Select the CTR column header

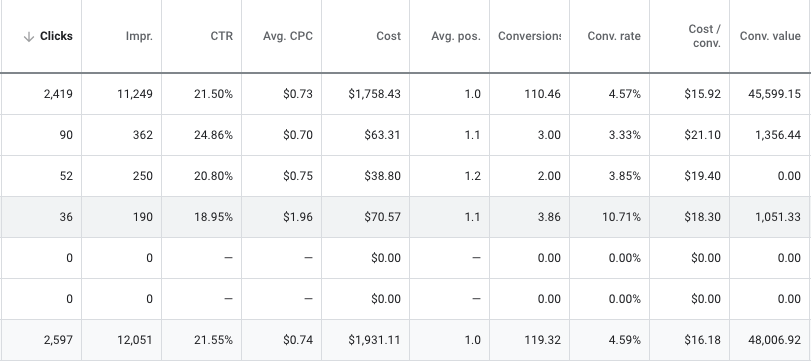[x=222, y=36]
